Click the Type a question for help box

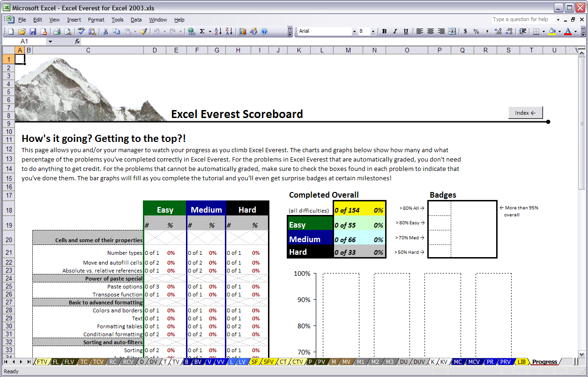[x=523, y=20]
